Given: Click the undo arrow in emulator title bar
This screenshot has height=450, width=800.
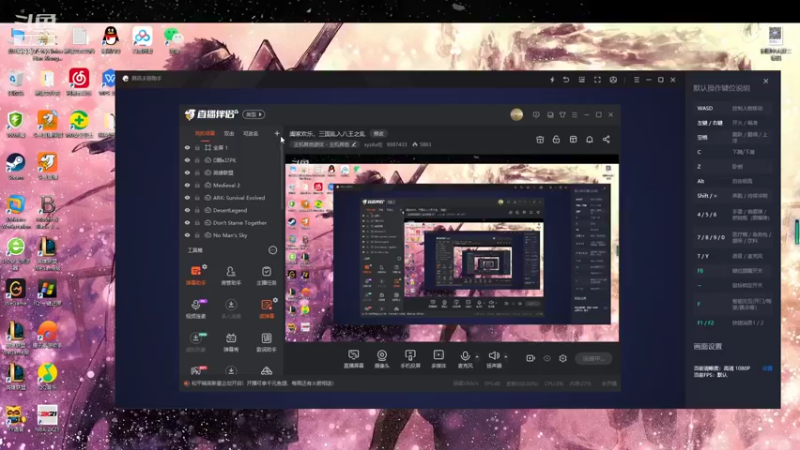Looking at the screenshot, I should (566, 80).
